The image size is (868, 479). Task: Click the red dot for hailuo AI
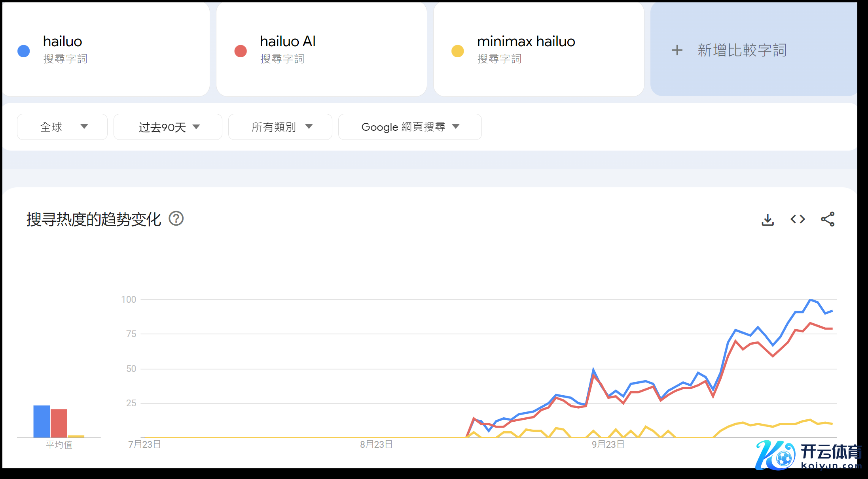241,51
